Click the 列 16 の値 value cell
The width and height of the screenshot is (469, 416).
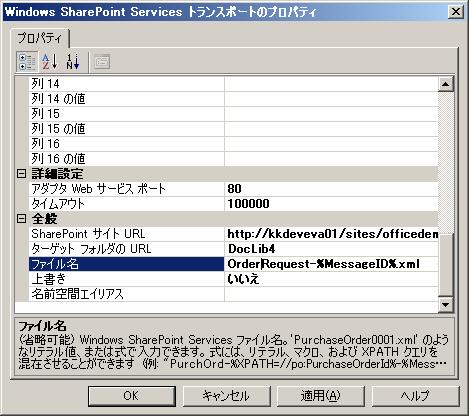pyautogui.click(x=331, y=159)
